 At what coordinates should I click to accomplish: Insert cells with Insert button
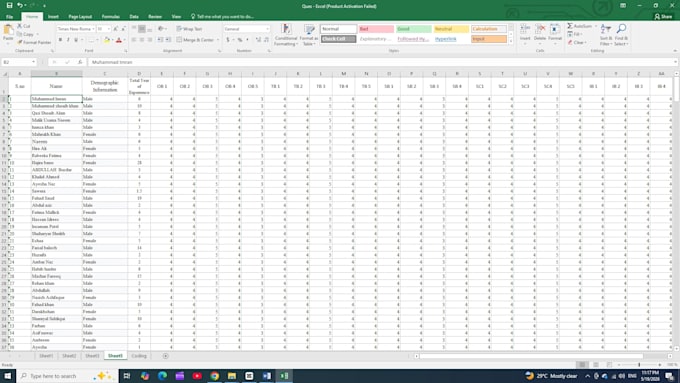(x=525, y=35)
